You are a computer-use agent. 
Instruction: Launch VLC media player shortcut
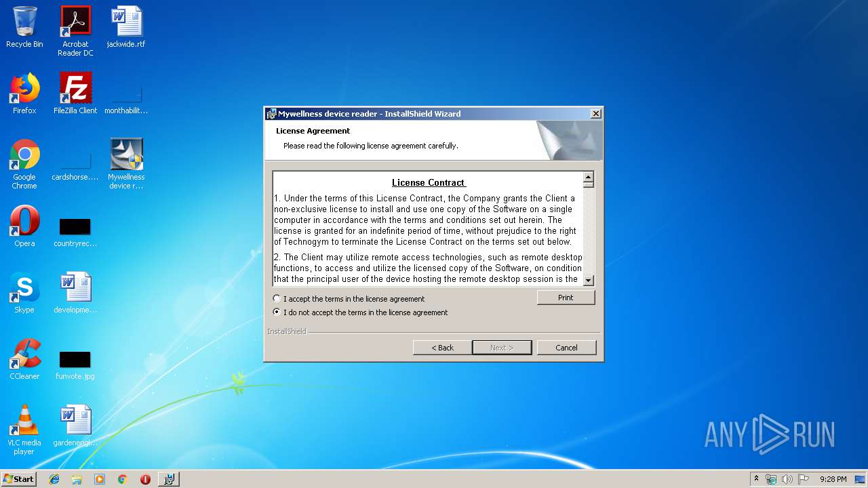(24, 430)
